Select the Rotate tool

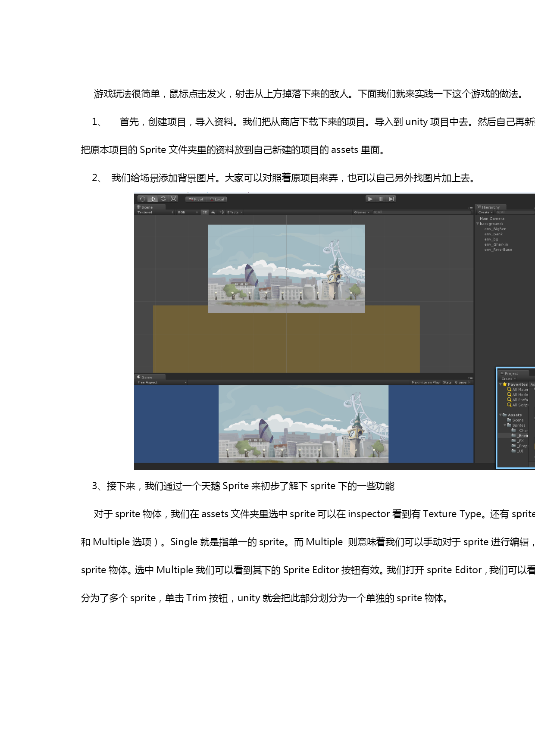point(163,199)
